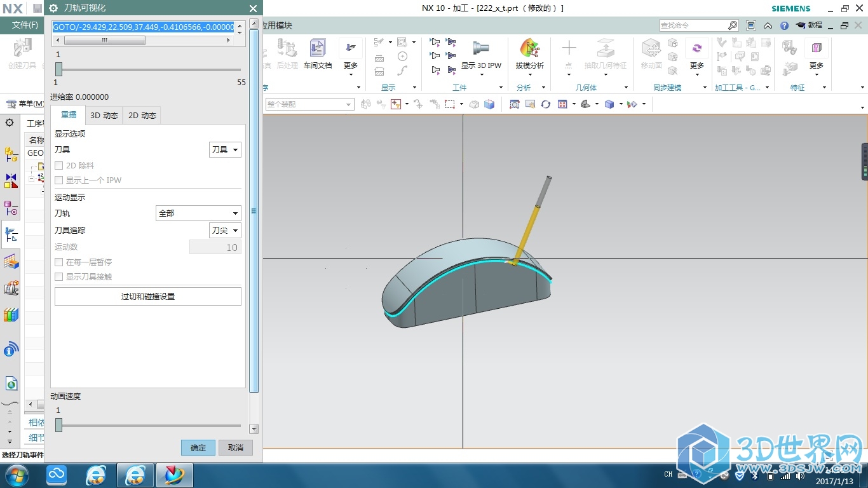The height and width of the screenshot is (488, 868).
Task: Switch to the 2D 动态 tab
Action: [x=142, y=116]
